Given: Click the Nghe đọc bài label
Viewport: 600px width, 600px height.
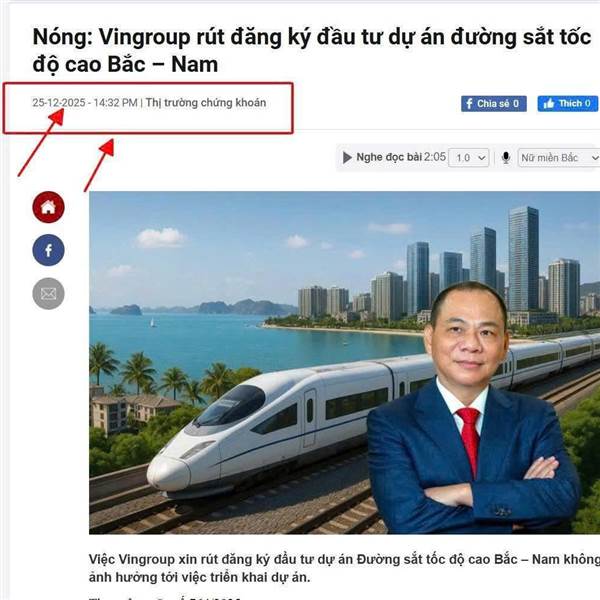Looking at the screenshot, I should tap(389, 157).
